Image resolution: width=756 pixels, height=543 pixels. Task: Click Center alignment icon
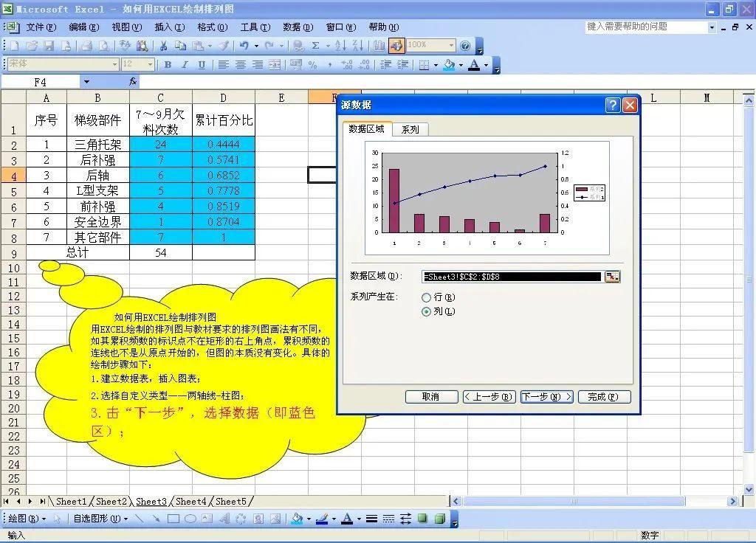240,65
